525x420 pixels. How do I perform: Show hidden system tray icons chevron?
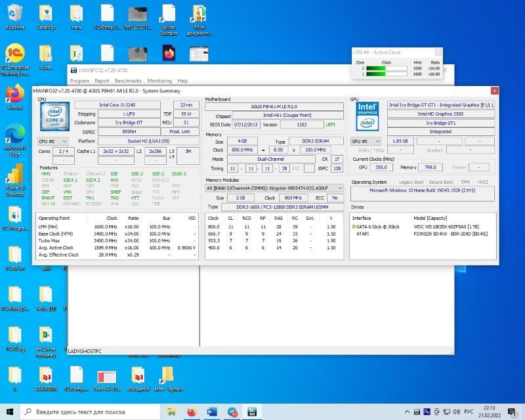(x=407, y=411)
